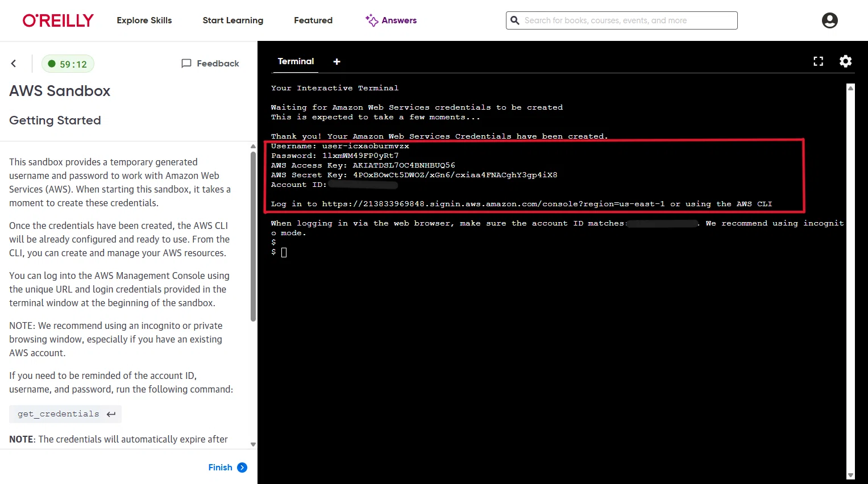Screen dimensions: 868x484
Task: Click the 'Waiting for Amazon Web Services credentials' line
Action: [417, 107]
